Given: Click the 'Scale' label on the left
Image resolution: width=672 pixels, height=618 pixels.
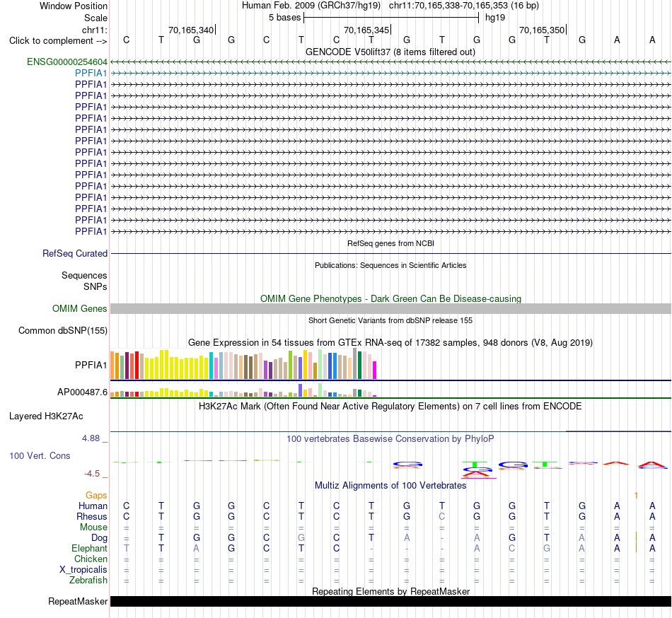Looking at the screenshot, I should [x=95, y=18].
